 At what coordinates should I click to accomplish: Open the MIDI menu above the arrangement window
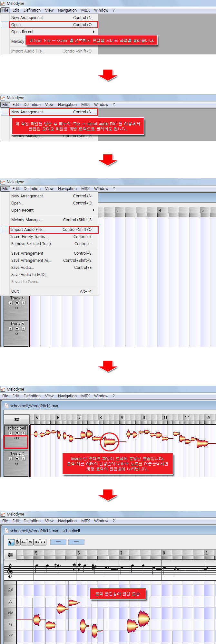click(x=85, y=396)
